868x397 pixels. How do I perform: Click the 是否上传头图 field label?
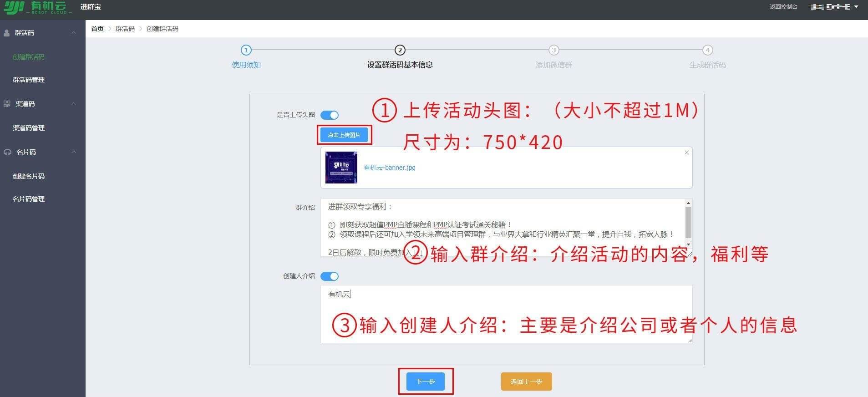pyautogui.click(x=296, y=115)
